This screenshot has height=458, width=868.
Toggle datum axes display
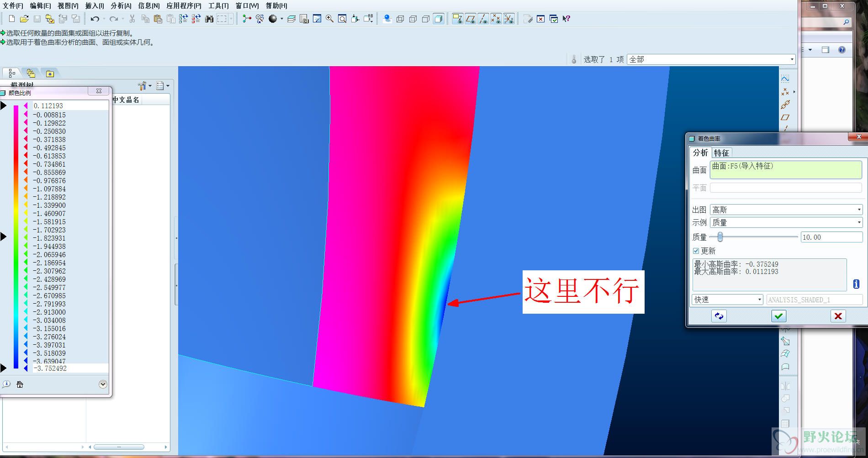pos(483,19)
